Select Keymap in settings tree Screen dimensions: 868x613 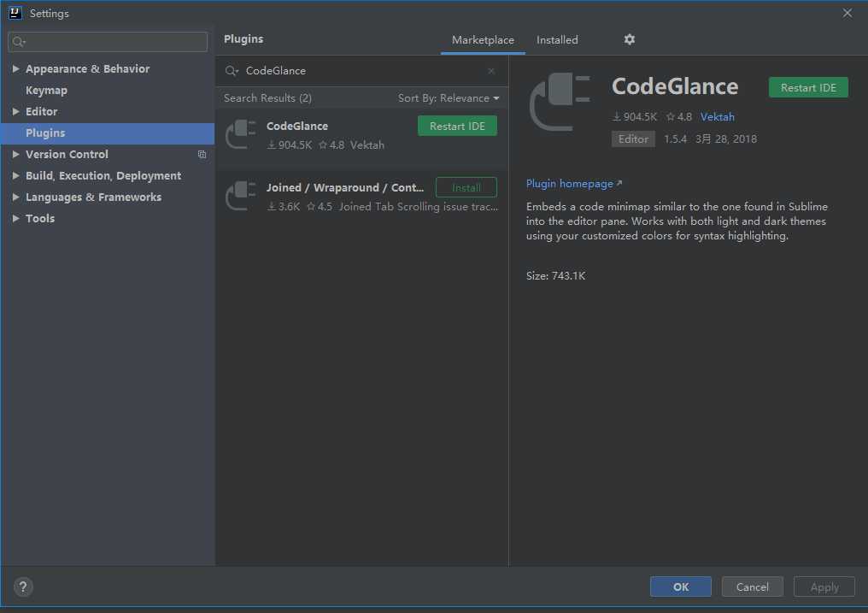point(46,91)
